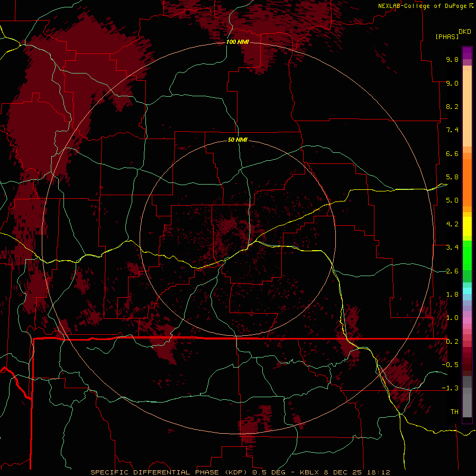Click the 'NEXLAB-College of DuPage' credit text

tap(422, 6)
